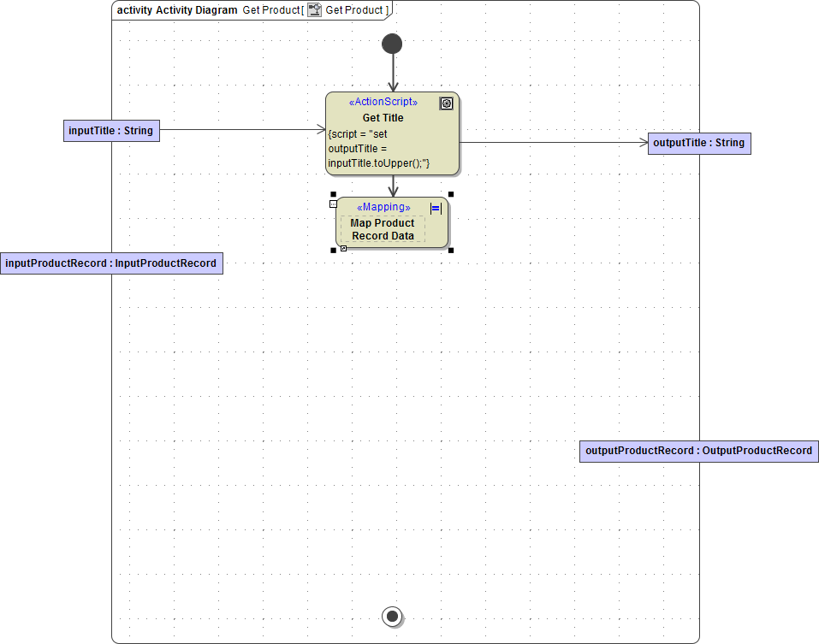Click the small link icon below the Mapping node
The height and width of the screenshot is (644, 819).
pos(344,248)
